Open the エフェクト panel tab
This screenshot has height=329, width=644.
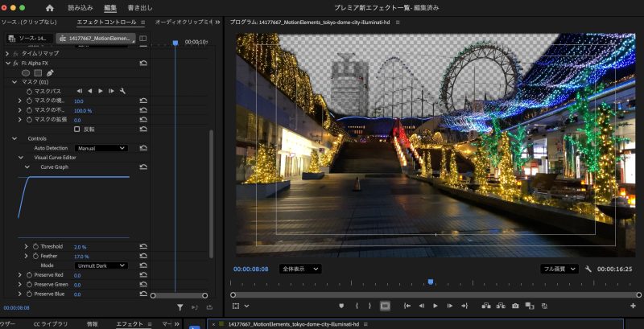[129, 323]
